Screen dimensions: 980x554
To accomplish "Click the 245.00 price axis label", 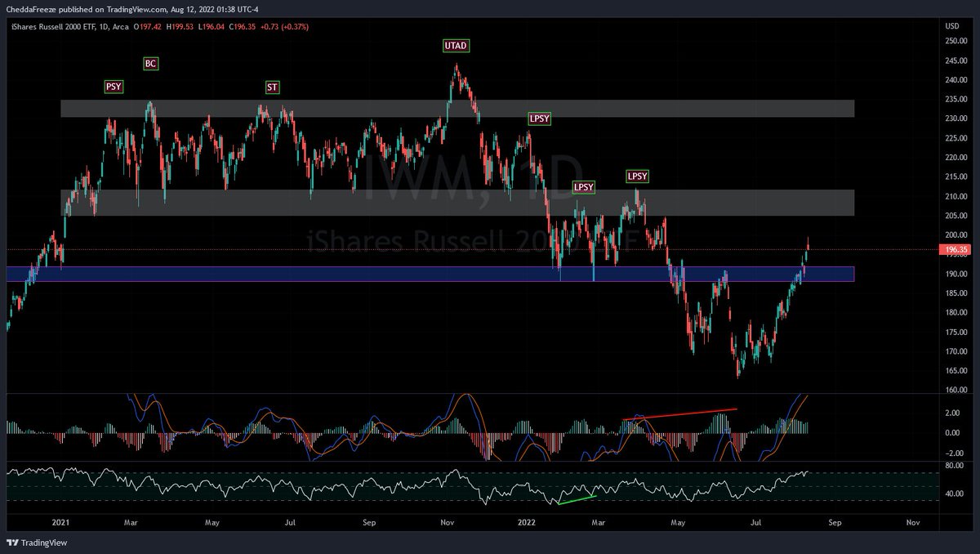I will (x=955, y=60).
